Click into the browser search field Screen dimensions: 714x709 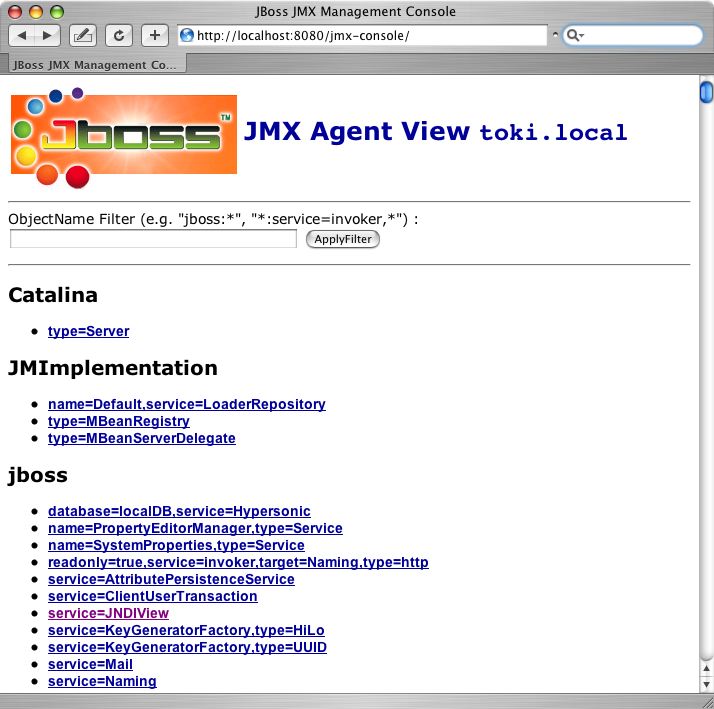click(x=633, y=36)
